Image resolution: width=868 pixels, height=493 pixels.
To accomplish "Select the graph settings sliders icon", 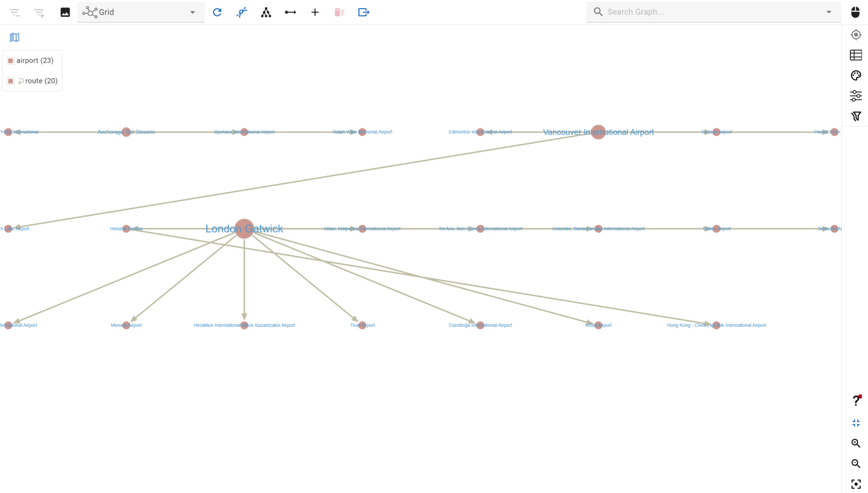I will (856, 95).
